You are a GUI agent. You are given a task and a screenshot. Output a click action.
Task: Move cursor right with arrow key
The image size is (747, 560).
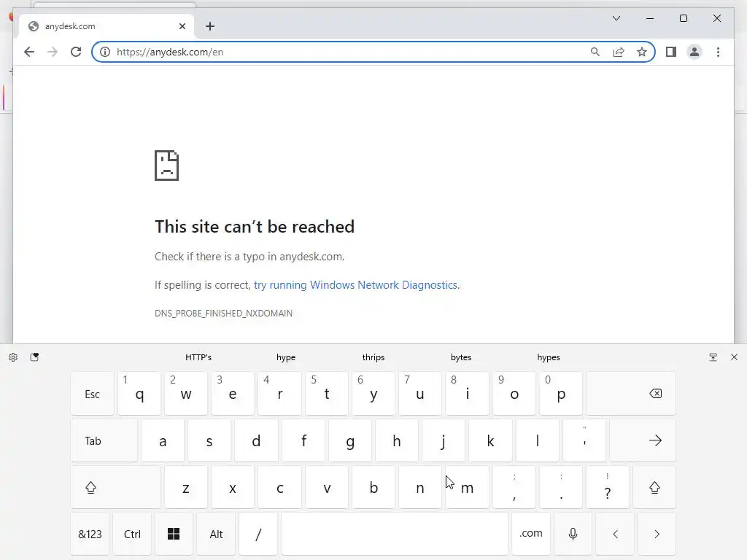(x=657, y=534)
